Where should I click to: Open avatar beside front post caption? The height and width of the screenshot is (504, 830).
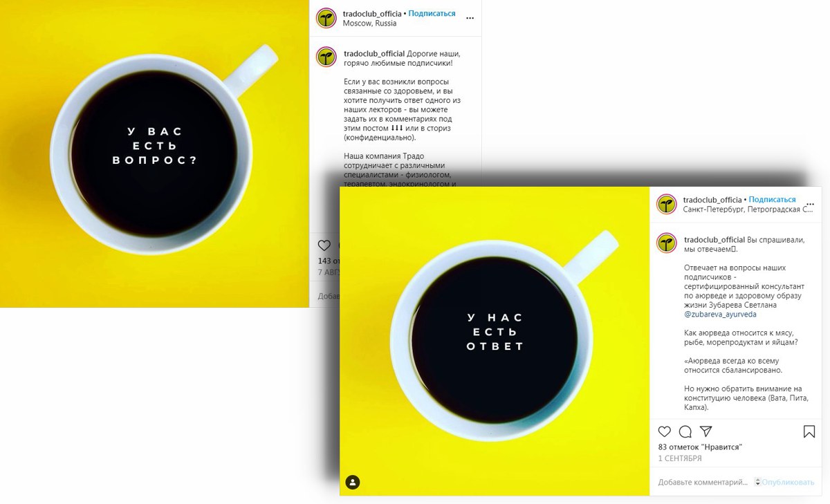point(666,243)
